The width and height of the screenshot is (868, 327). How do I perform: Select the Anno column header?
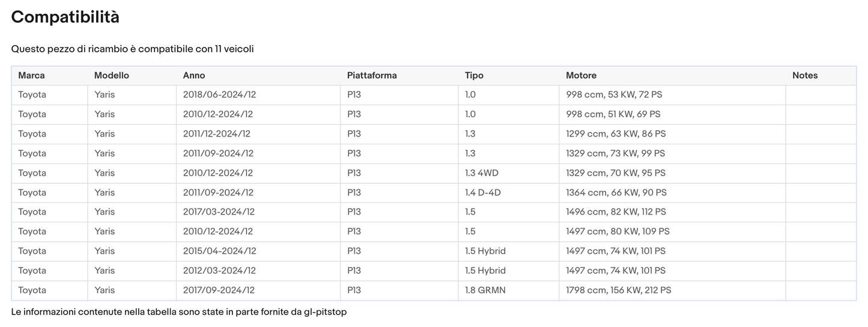(x=194, y=76)
